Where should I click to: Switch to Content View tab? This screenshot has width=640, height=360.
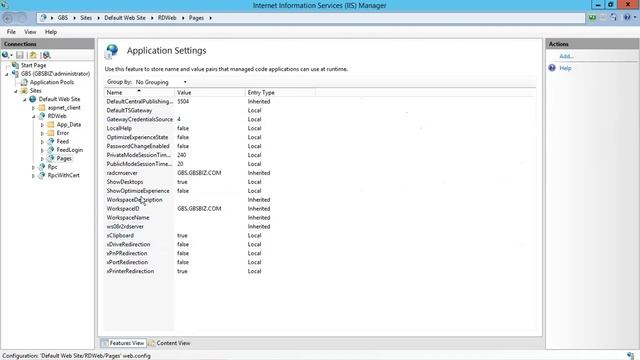point(169,343)
